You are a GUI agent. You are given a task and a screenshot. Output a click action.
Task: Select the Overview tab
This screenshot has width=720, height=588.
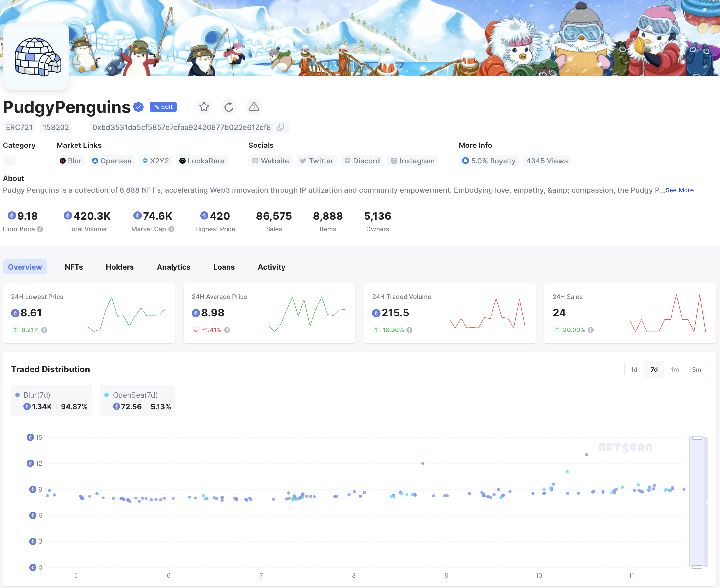click(x=25, y=267)
